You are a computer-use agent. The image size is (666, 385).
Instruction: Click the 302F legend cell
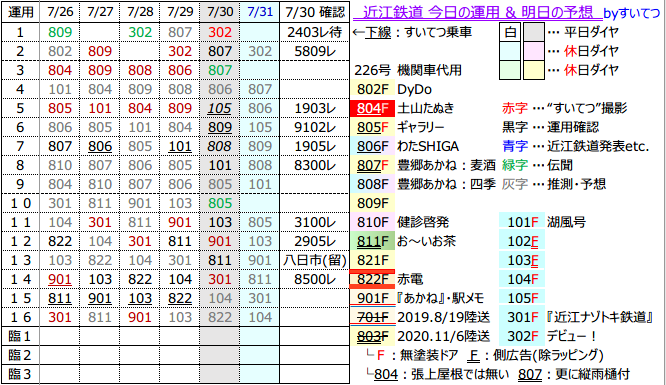(x=522, y=336)
